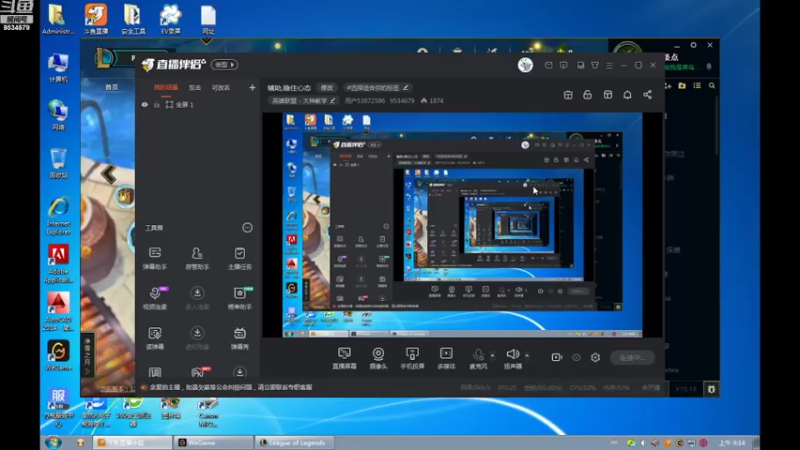Image resolution: width=800 pixels, height=450 pixels.
Task: Mute the 麦克风 microphone
Action: [478, 358]
